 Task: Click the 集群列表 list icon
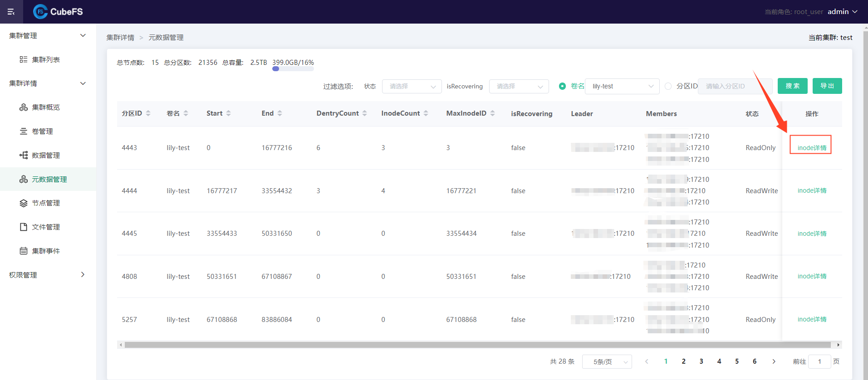24,59
